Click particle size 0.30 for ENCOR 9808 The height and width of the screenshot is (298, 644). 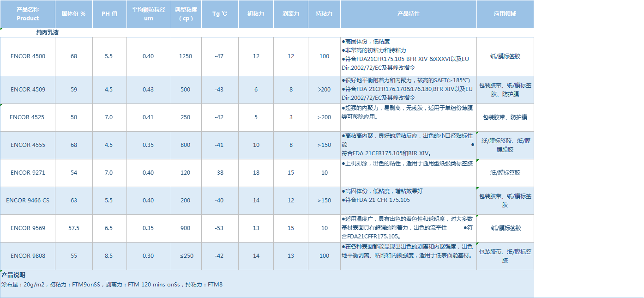tap(148, 256)
